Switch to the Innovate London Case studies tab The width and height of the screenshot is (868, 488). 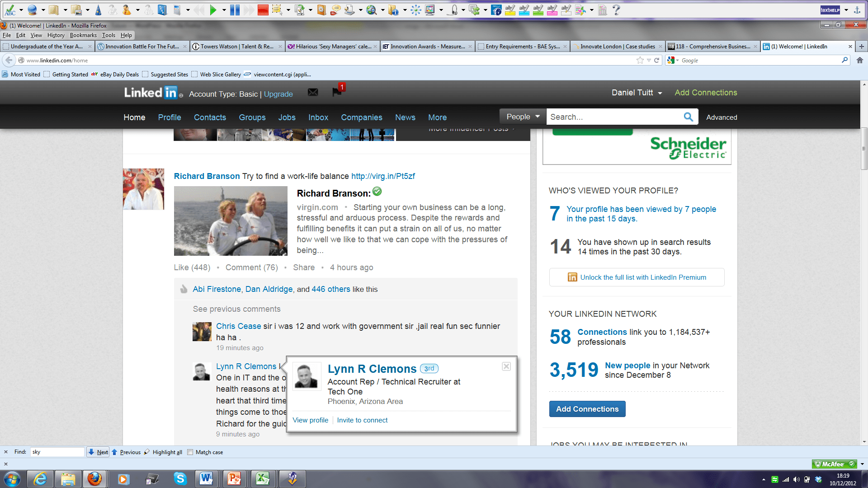pos(617,47)
